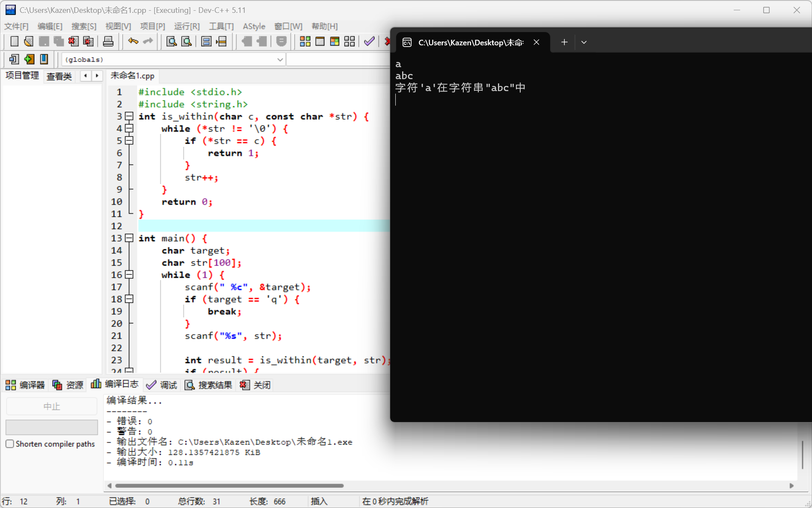Screen dimensions: 812x508
Task: Collapse the if block fold at line 5
Action: (129, 141)
